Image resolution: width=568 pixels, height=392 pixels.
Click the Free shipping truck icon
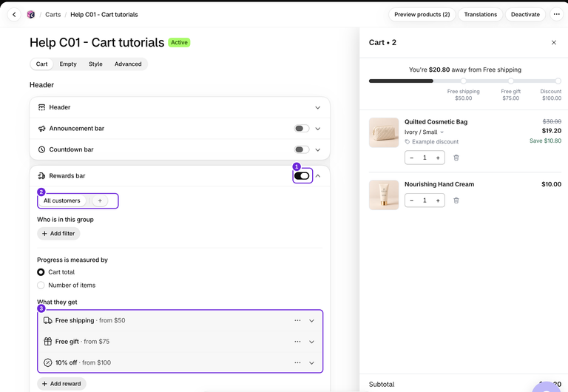coord(48,321)
